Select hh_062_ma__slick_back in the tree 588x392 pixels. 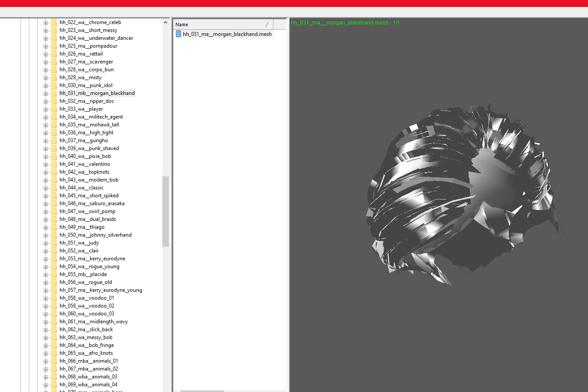coord(86,329)
